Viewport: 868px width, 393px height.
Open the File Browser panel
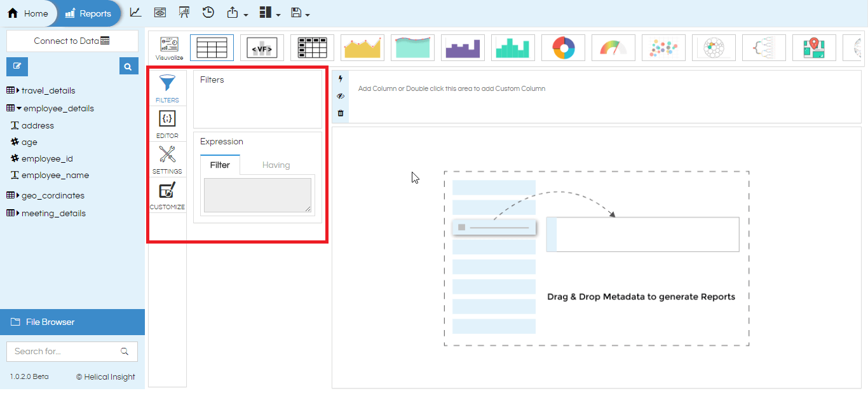coord(72,322)
